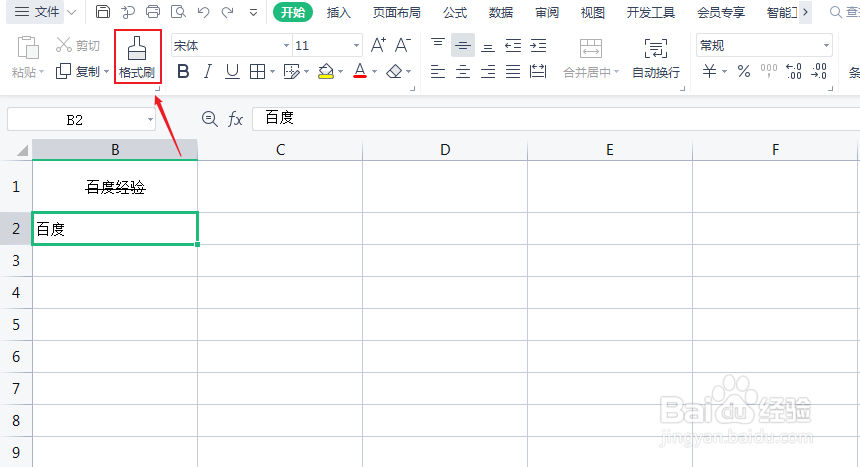This screenshot has width=860, height=467.
Task: Open the 会员专享 tab
Action: point(721,12)
